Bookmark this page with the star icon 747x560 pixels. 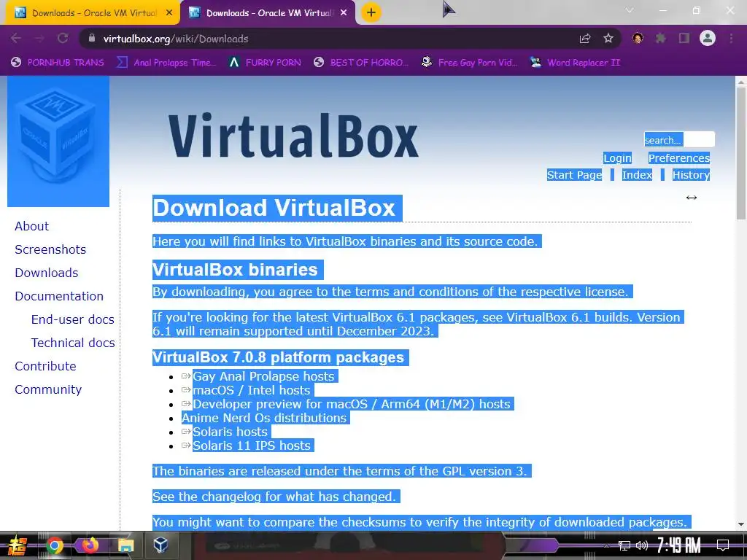point(608,39)
